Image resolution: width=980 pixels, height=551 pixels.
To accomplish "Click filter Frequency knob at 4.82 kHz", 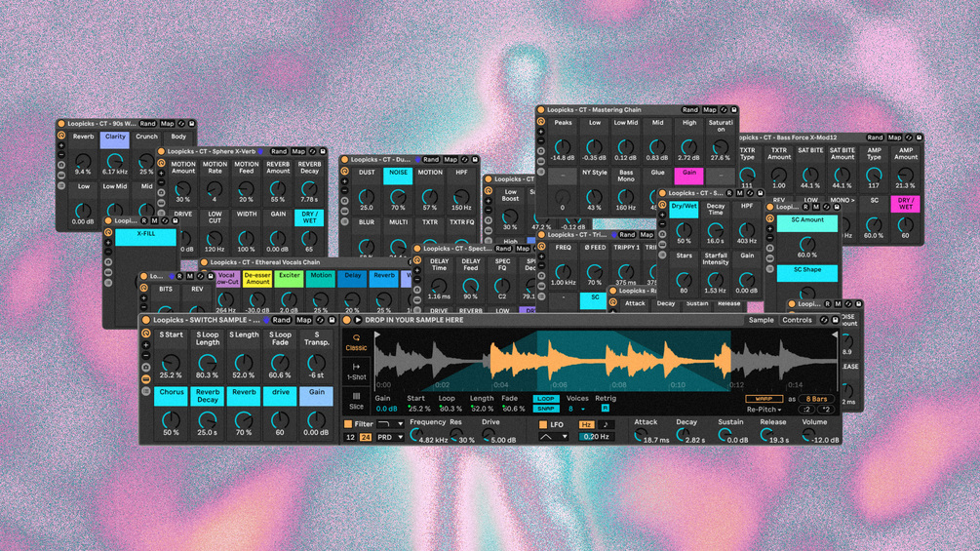I will [414, 435].
